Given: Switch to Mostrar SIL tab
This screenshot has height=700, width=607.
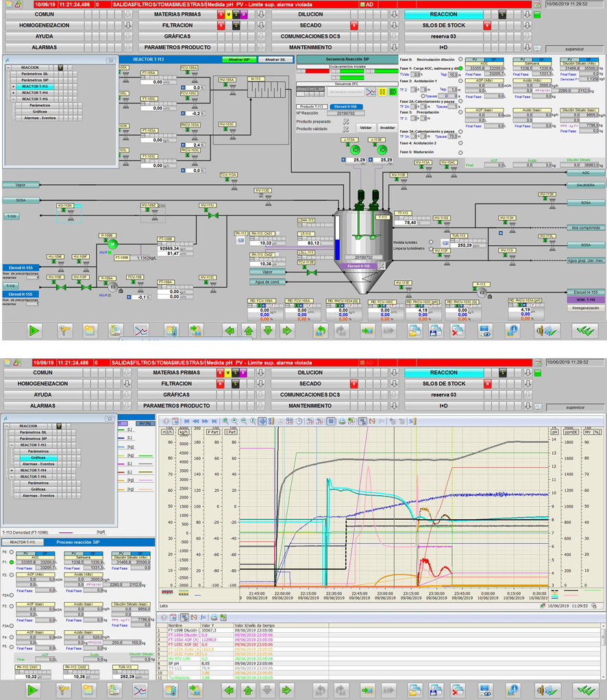Looking at the screenshot, I should click(275, 60).
